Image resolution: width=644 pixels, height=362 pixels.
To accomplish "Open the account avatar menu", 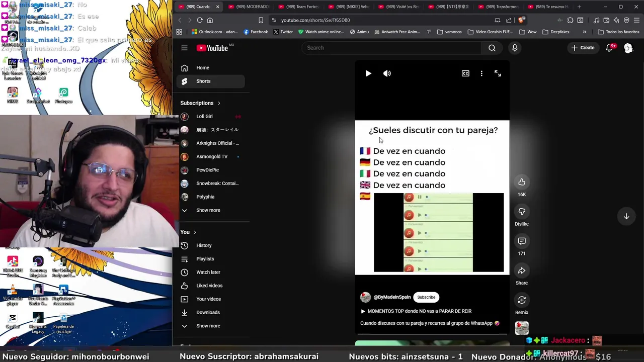I will pyautogui.click(x=628, y=48).
